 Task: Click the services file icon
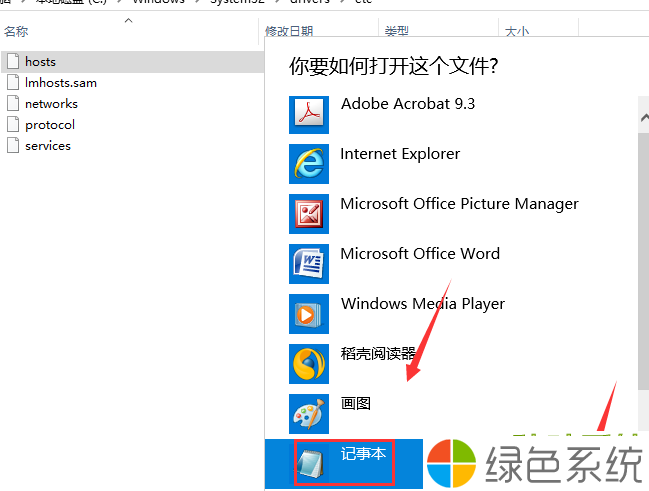pos(13,145)
